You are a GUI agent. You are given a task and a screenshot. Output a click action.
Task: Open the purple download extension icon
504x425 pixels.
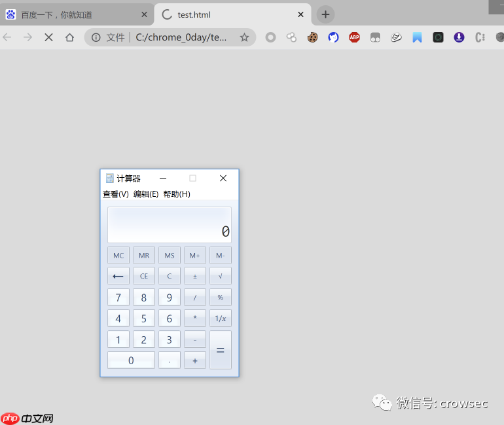459,37
